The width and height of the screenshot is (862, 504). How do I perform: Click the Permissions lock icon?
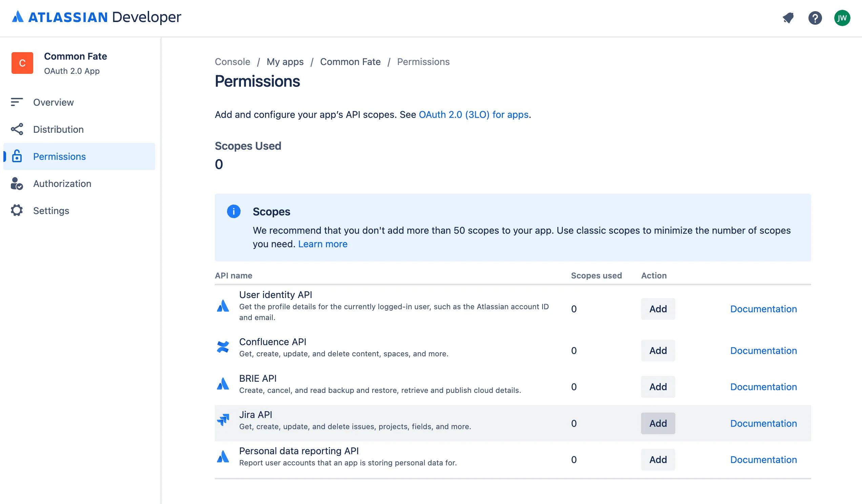(x=17, y=156)
